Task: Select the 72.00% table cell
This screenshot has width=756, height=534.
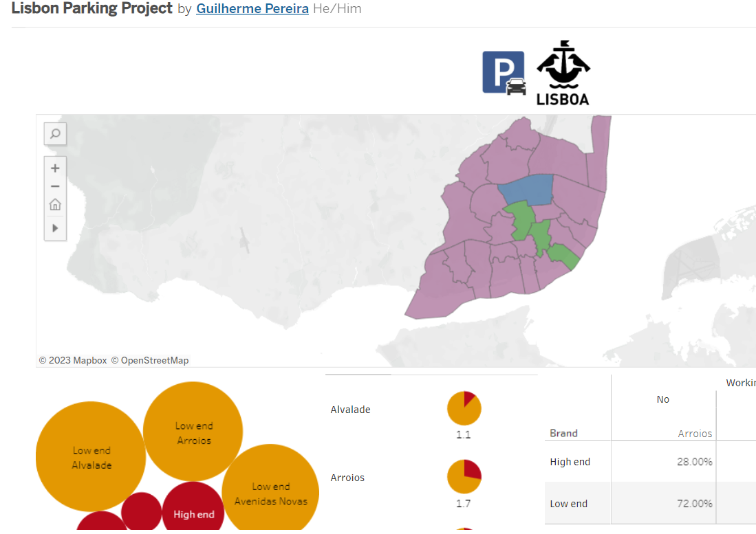Action: 694,504
